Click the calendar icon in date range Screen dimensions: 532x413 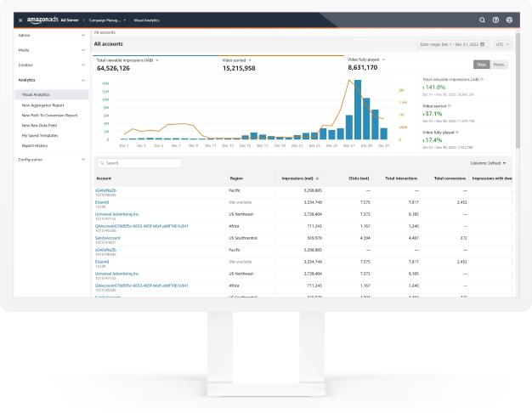pyautogui.click(x=483, y=43)
